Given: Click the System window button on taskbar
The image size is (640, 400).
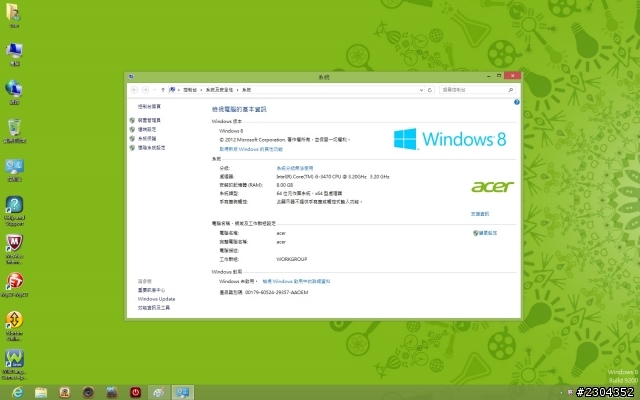Looking at the screenshot, I should point(182,393).
